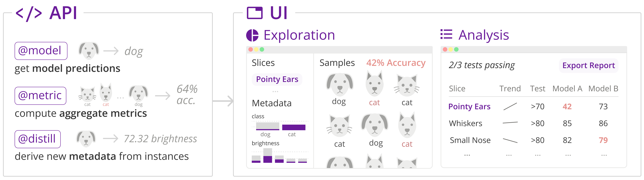Select first dog sample thumbnail
The width and height of the screenshot is (644, 180).
click(339, 85)
